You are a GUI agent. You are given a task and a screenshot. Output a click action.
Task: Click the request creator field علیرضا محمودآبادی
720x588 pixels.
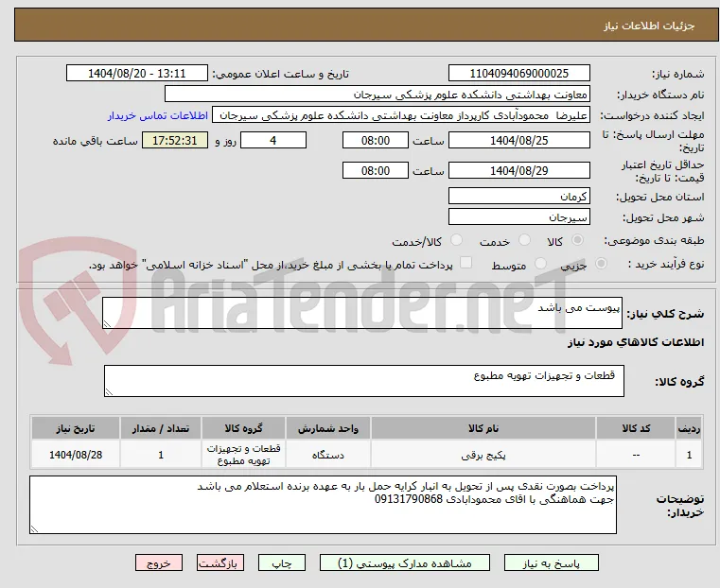coord(401,116)
